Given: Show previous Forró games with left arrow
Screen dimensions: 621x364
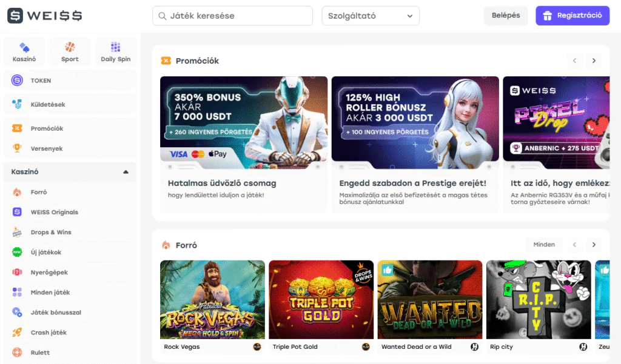Looking at the screenshot, I should (x=574, y=245).
